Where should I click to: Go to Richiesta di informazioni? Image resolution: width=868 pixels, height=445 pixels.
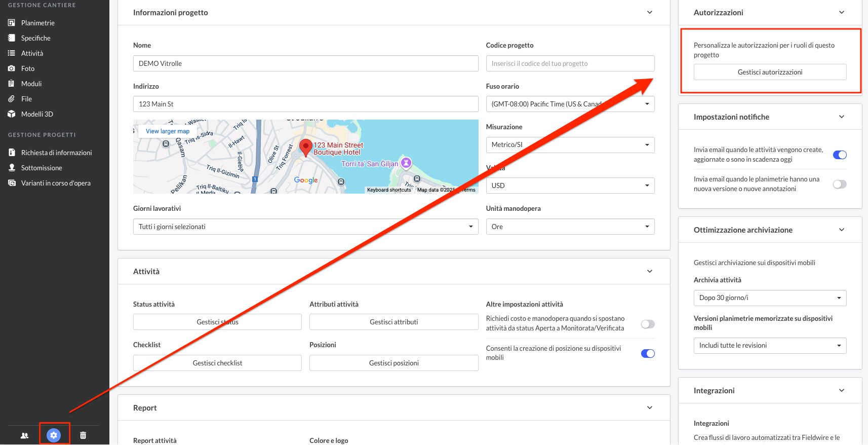56,153
